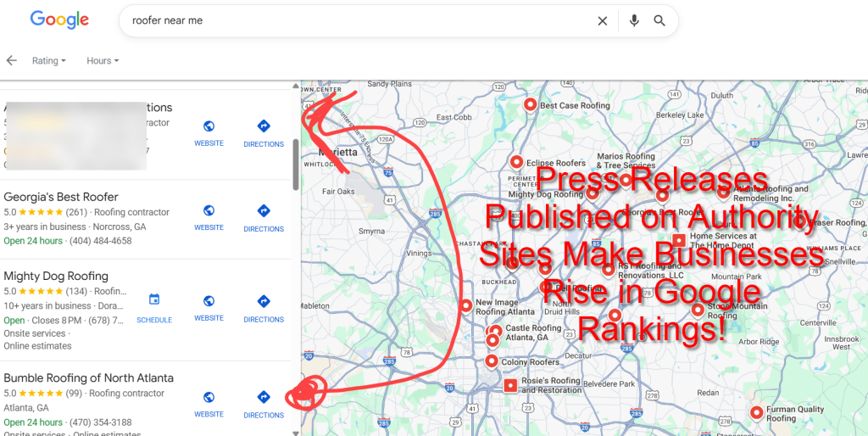
Task: Select Colony Roofers map pin
Action: 492,361
